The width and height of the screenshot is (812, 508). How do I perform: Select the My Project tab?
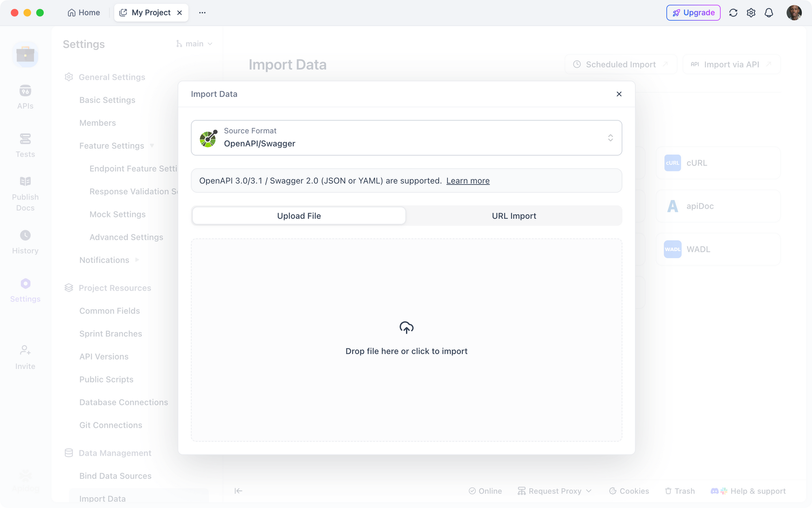(151, 13)
